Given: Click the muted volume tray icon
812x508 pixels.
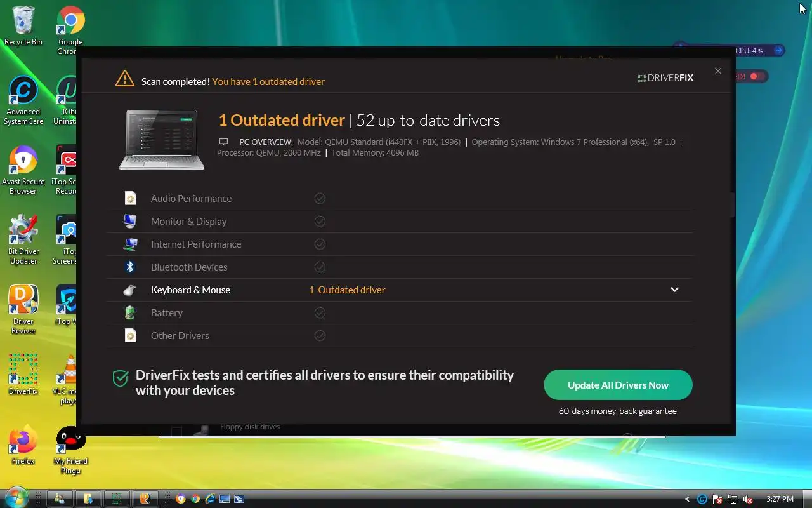Looking at the screenshot, I should tap(748, 499).
